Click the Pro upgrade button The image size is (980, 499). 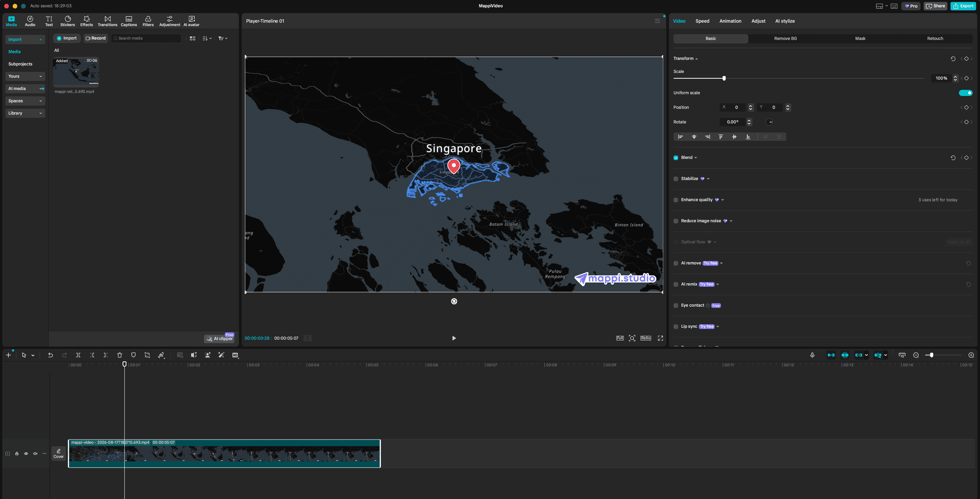point(911,6)
